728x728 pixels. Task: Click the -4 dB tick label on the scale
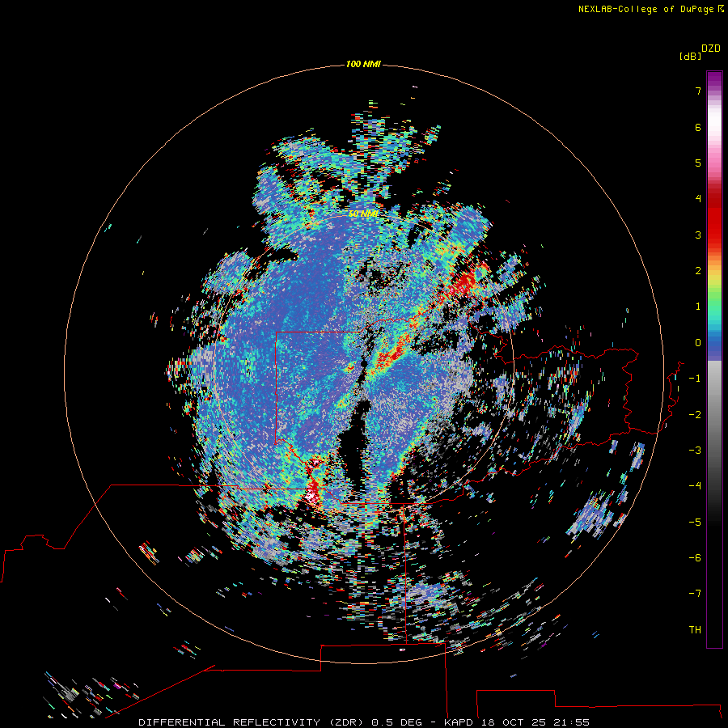point(695,486)
